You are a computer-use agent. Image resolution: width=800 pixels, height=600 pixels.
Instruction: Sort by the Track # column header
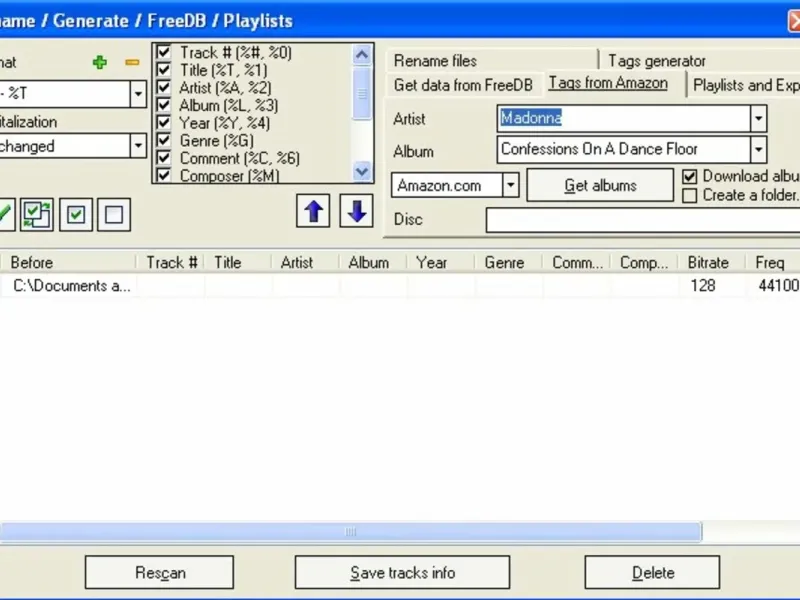pyautogui.click(x=170, y=263)
